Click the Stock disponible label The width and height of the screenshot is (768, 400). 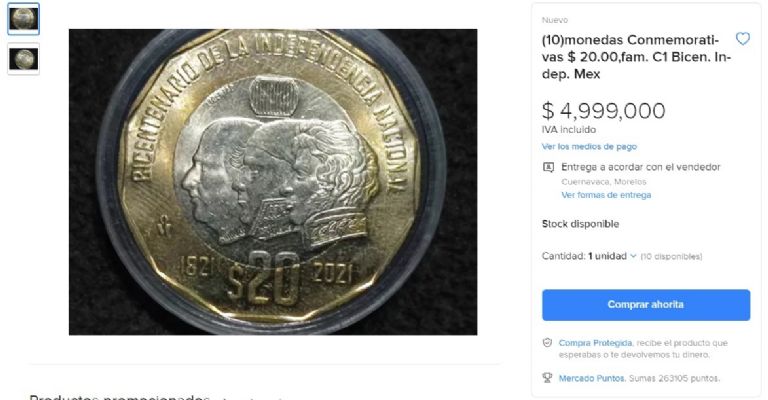tap(580, 224)
